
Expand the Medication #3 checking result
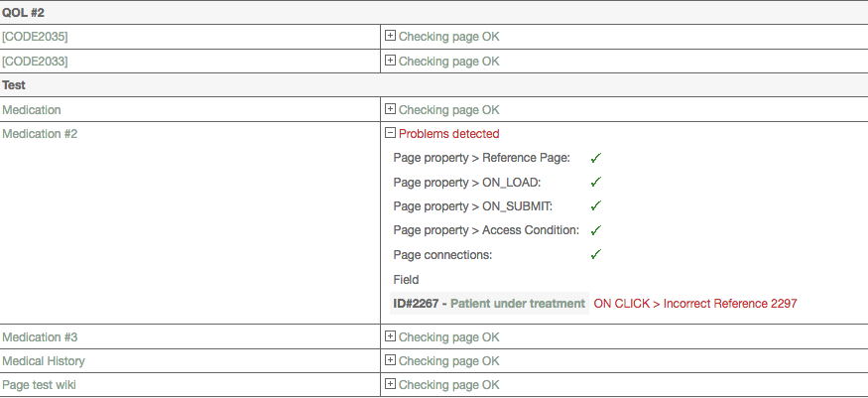[390, 337]
